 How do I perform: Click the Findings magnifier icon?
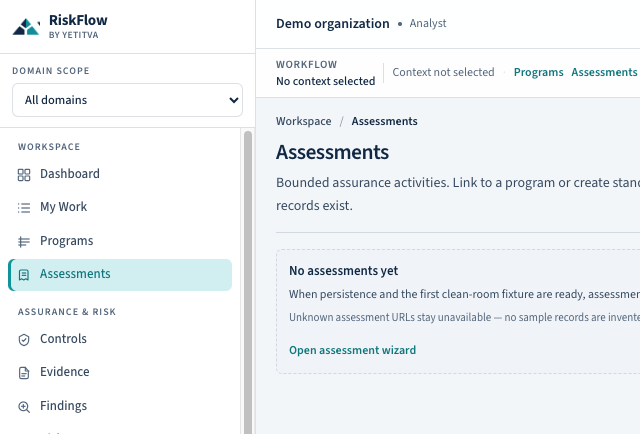point(24,407)
